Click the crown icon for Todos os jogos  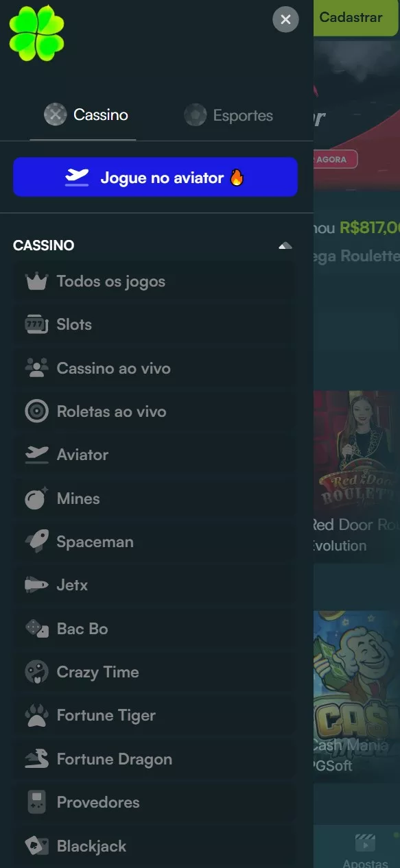click(36, 281)
